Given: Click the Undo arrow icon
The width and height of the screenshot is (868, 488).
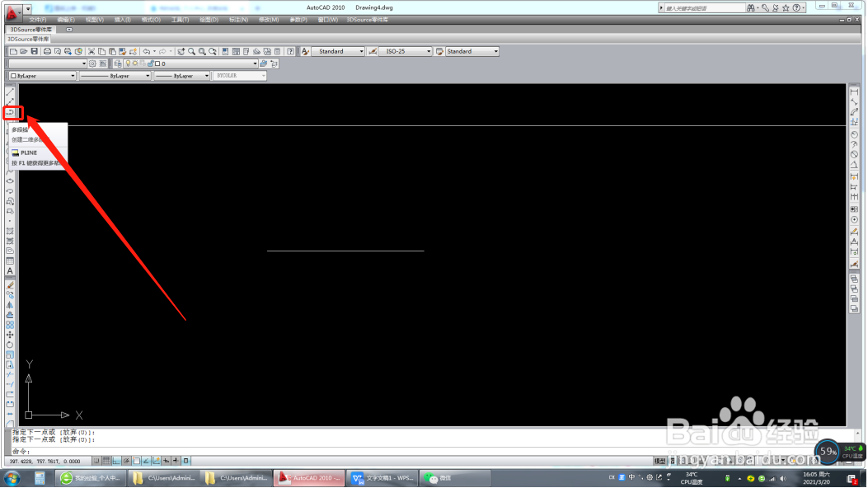Looking at the screenshot, I should tap(147, 51).
